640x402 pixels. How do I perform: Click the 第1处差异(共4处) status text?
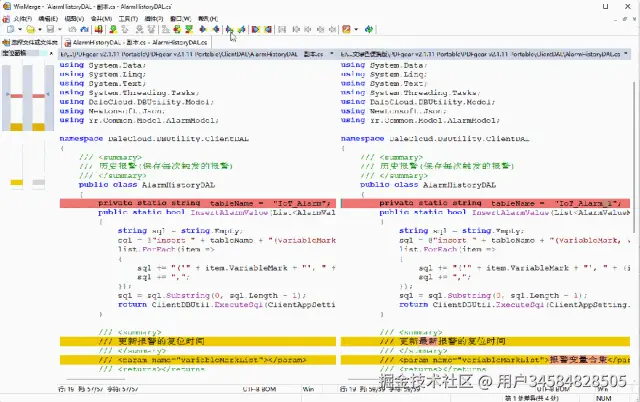click(531, 398)
